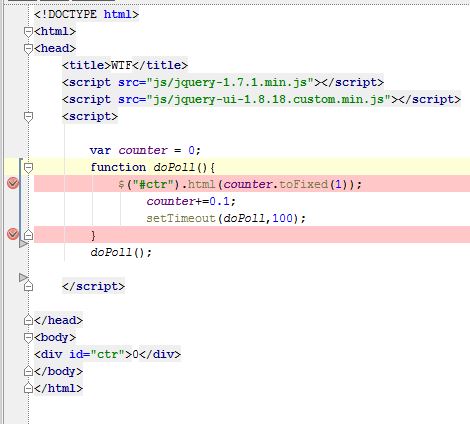
Task: Click the setTimeout call in doPoll
Action: pyautogui.click(x=226, y=218)
